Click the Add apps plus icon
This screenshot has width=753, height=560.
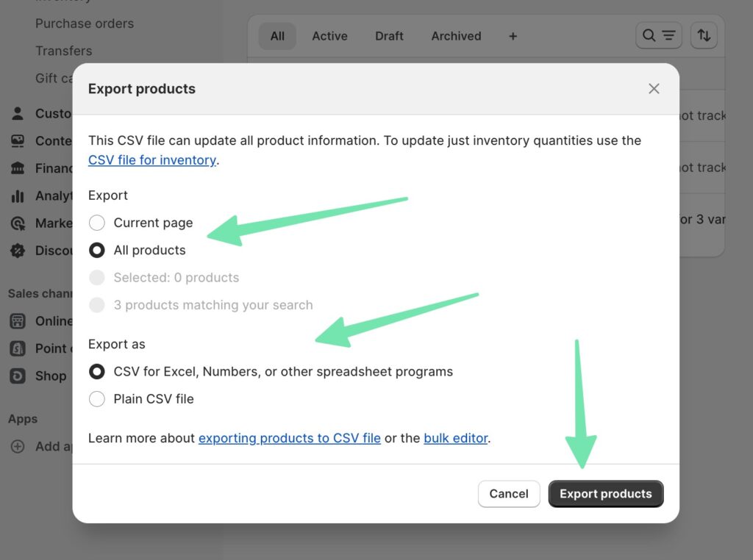coord(18,446)
